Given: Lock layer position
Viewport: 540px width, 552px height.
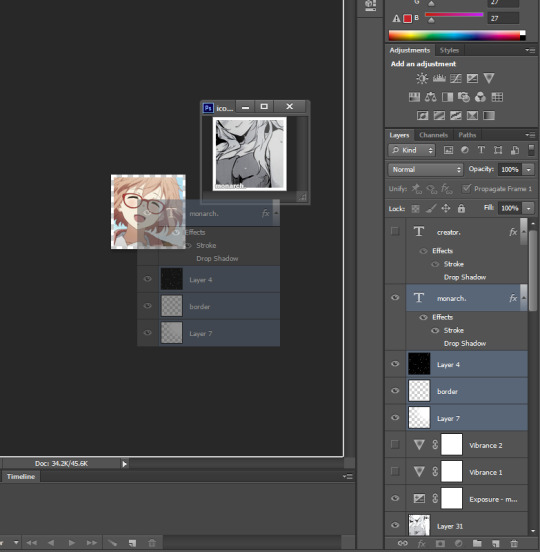Looking at the screenshot, I should [x=446, y=208].
